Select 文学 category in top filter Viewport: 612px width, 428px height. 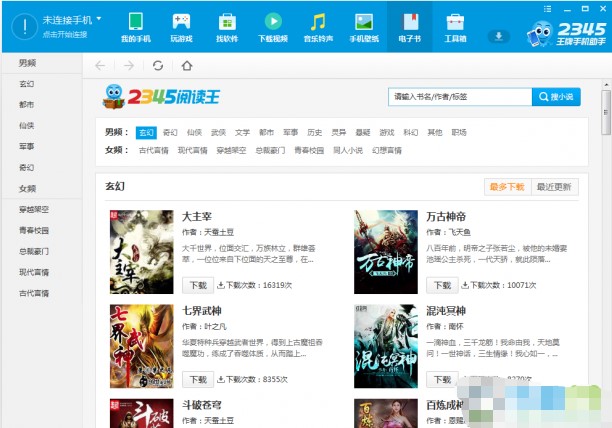point(242,133)
